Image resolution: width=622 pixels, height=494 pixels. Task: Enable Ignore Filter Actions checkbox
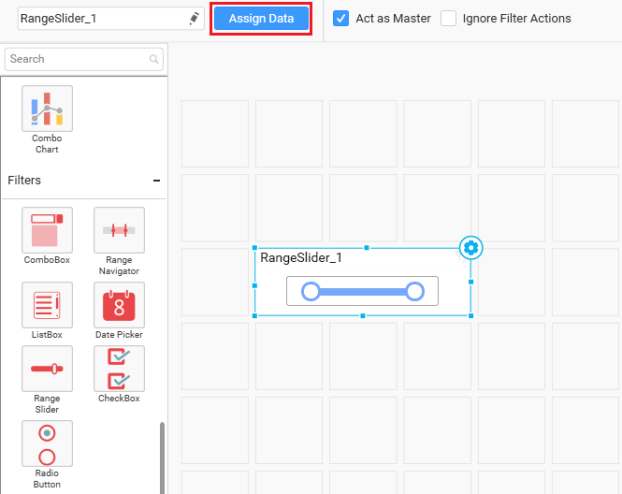pos(449,18)
